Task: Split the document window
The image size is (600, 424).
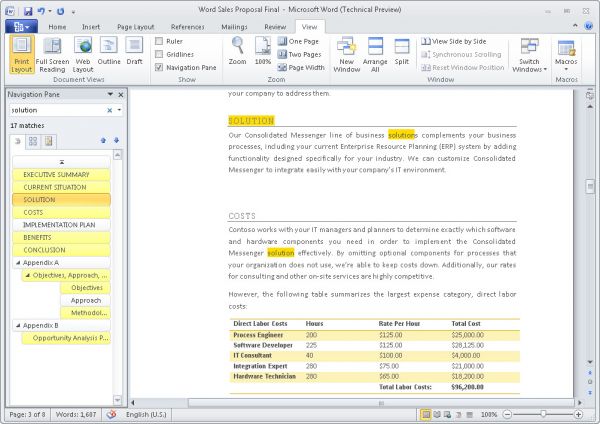Action: pos(402,51)
